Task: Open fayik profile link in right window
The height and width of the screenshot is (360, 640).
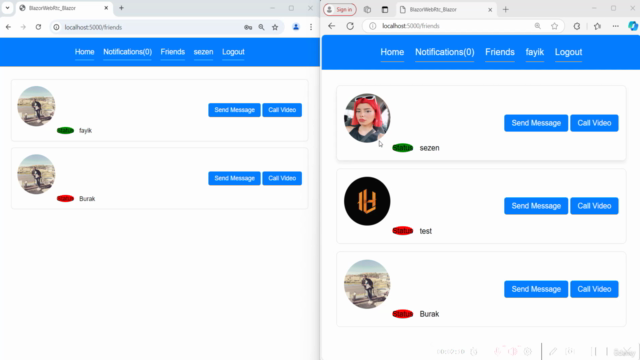Action: (x=535, y=52)
